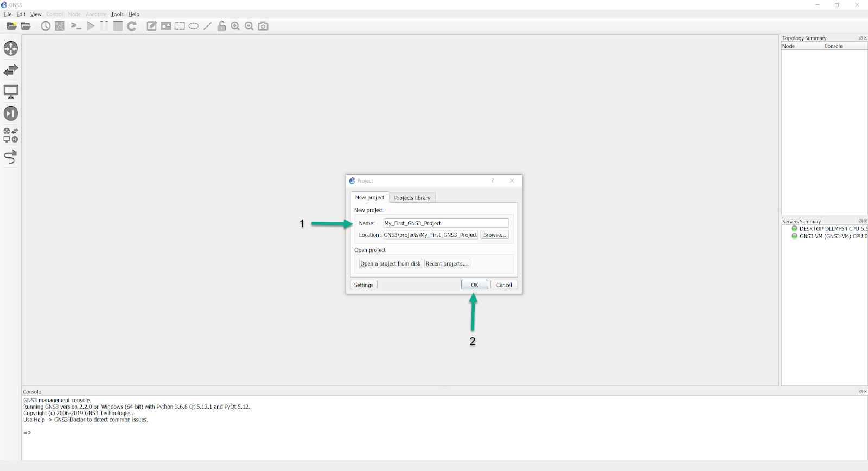This screenshot has height=471, width=868.
Task: Click the Console column header in Topology Summary
Action: pyautogui.click(x=845, y=46)
